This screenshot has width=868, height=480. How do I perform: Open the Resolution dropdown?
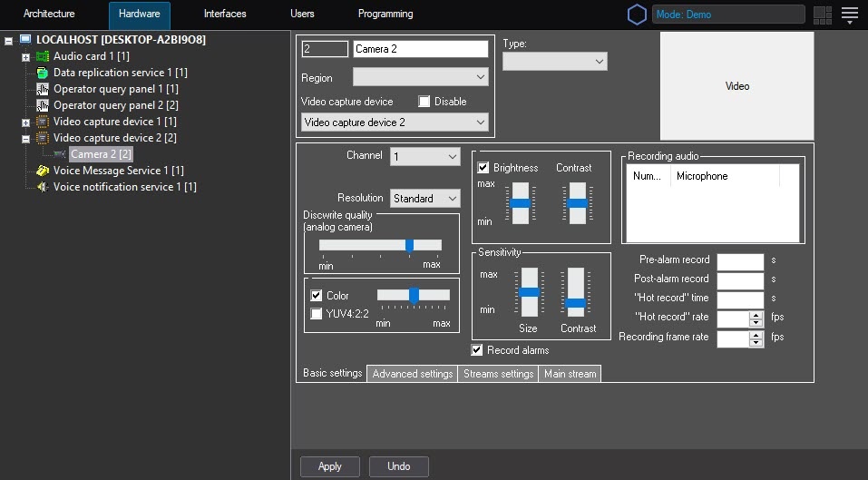425,199
